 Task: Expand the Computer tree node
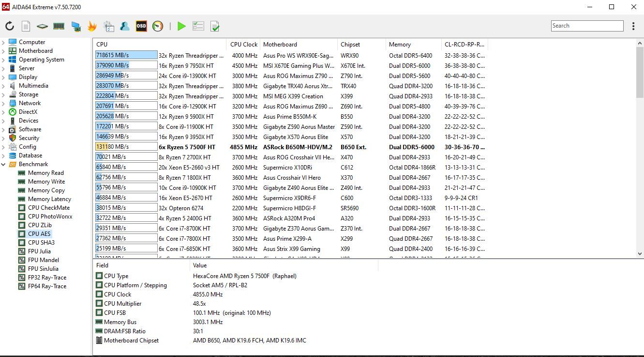(3, 42)
